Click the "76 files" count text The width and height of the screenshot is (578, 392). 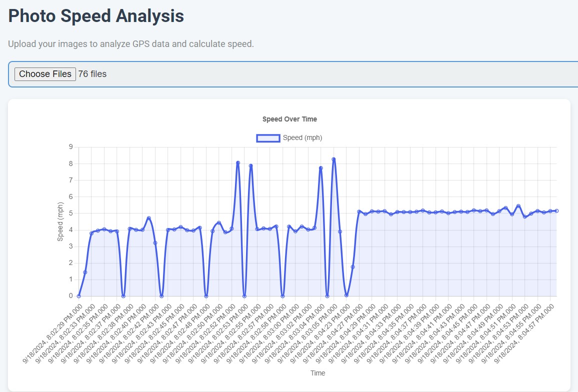[x=92, y=74]
